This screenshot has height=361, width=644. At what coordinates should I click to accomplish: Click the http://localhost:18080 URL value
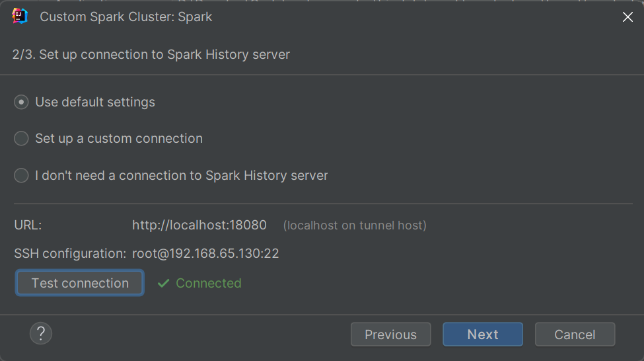click(x=199, y=225)
